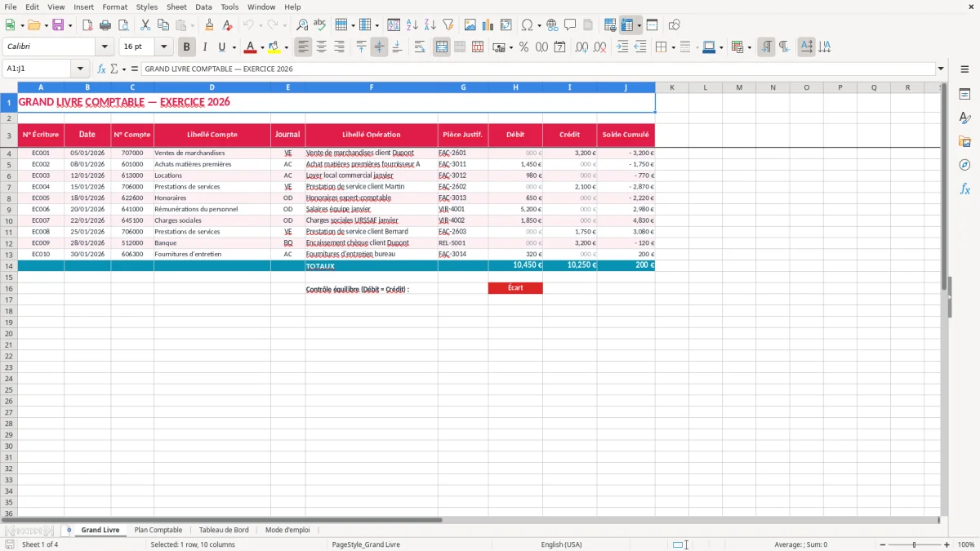Toggle Align Right

coord(340,47)
